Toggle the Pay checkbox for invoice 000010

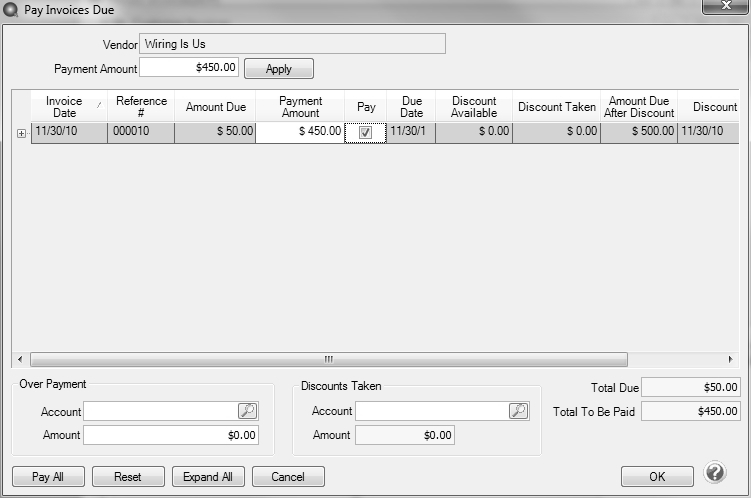pos(365,133)
